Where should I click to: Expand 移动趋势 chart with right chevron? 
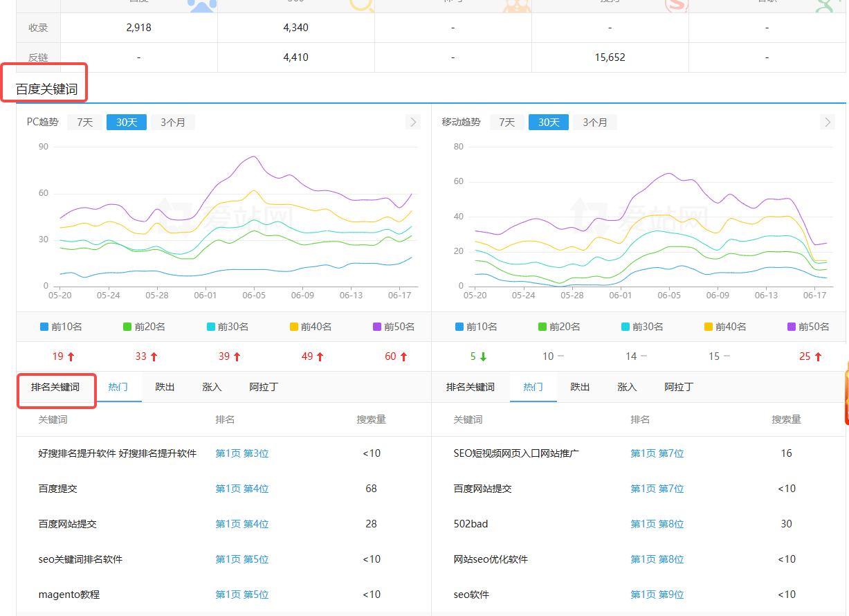828,122
